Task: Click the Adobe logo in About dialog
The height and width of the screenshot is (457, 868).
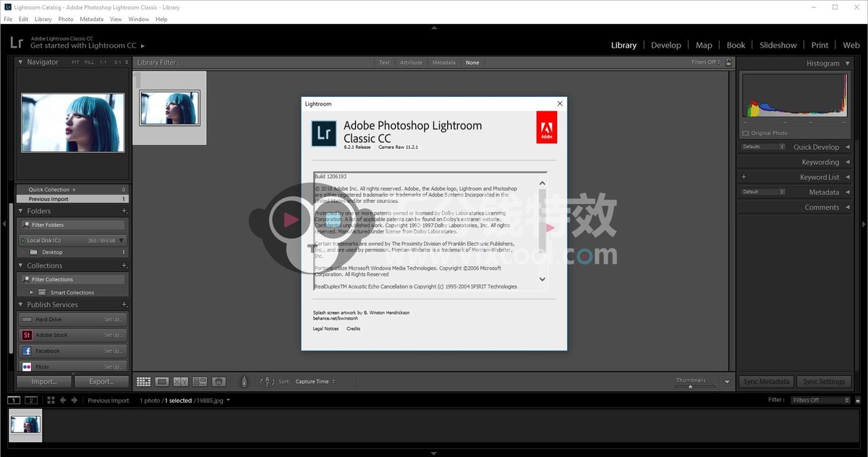Action: click(547, 127)
